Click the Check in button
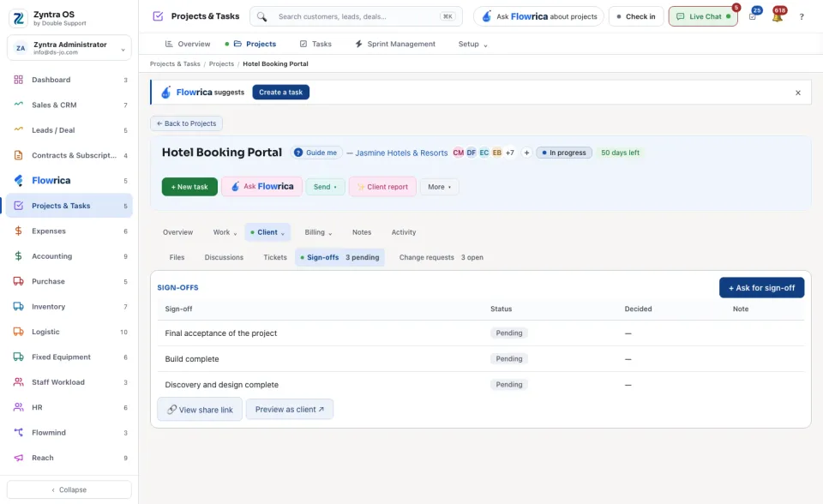The width and height of the screenshot is (823, 504). point(636,17)
